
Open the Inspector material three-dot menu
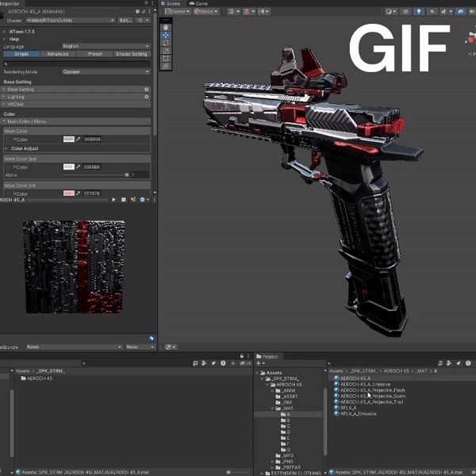pyautogui.click(x=149, y=12)
